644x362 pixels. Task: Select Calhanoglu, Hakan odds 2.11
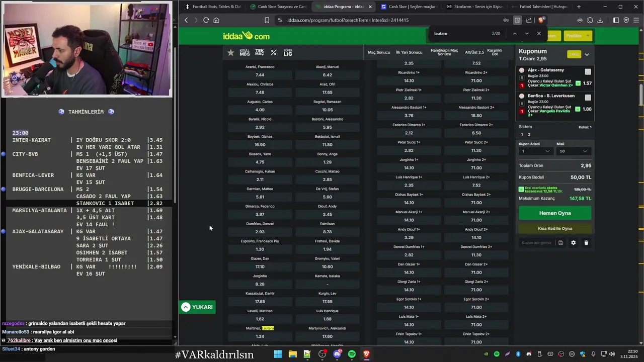260,179
